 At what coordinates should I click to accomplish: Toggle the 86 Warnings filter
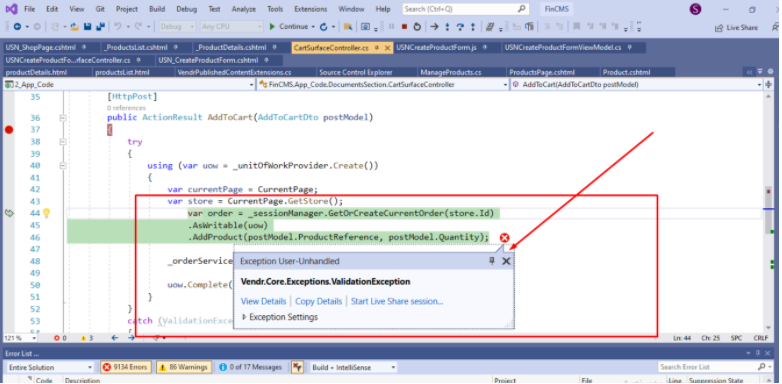184,368
